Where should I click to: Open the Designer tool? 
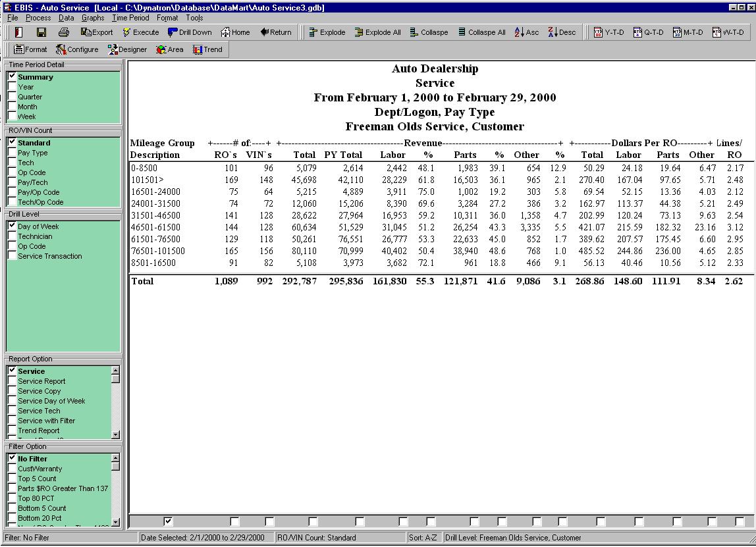click(127, 49)
